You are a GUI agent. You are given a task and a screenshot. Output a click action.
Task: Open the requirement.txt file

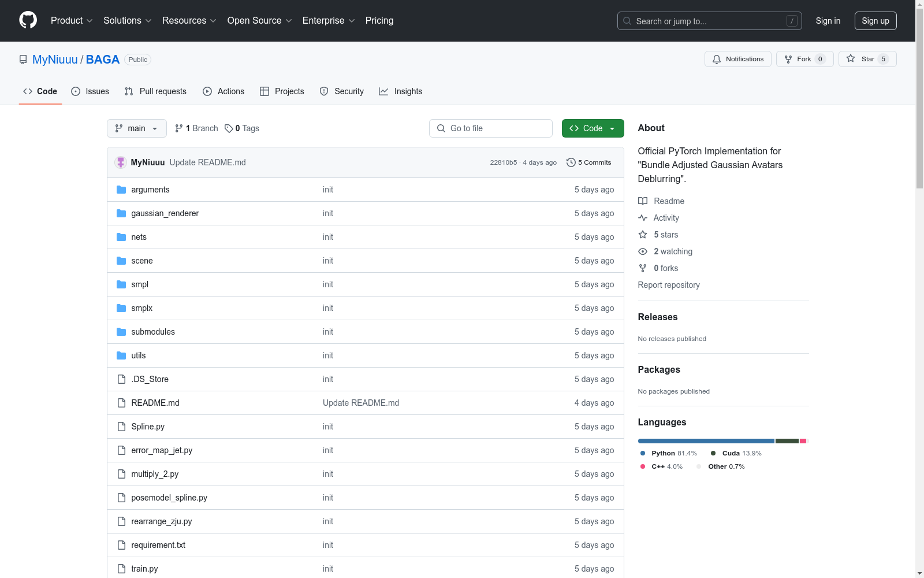tap(158, 545)
